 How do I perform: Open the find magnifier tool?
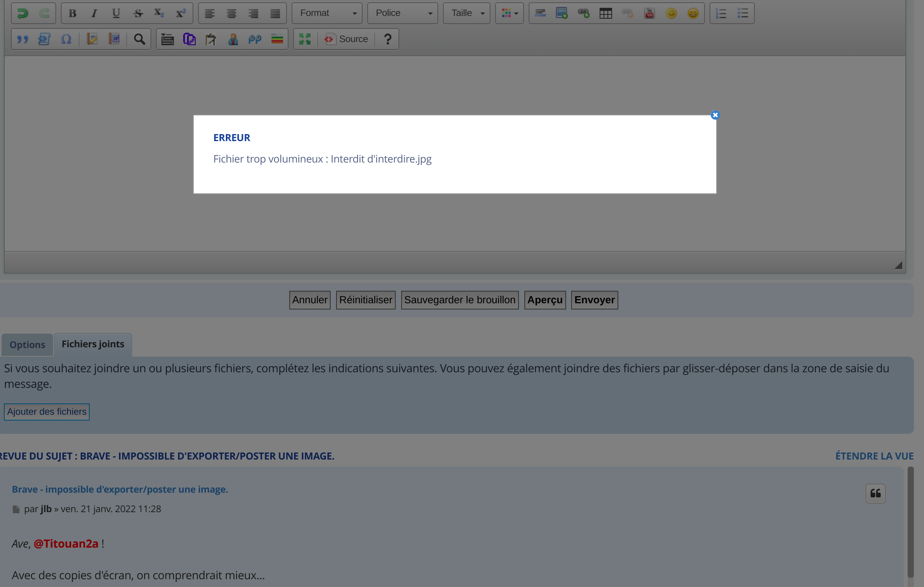click(x=140, y=39)
